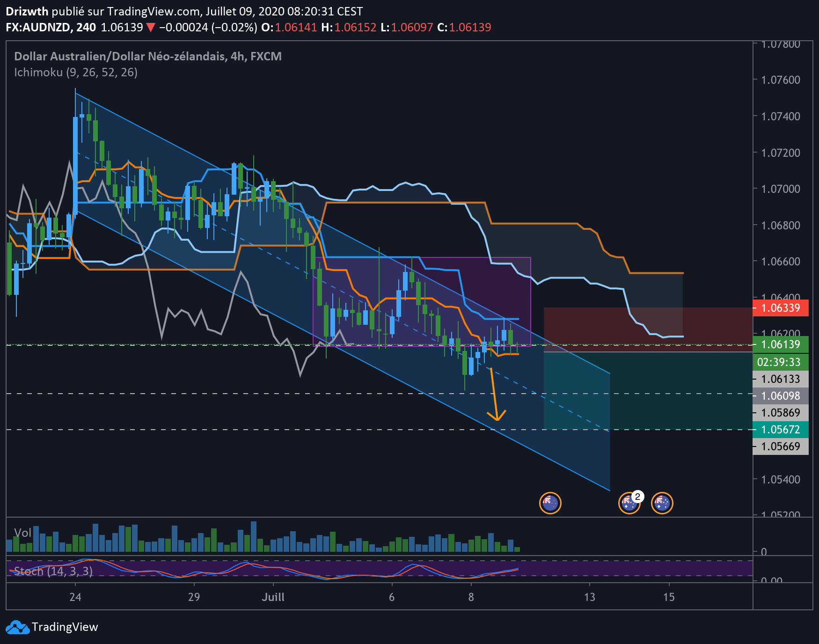Viewport: 819px width, 644px height.
Task: Click the 1.05669 price label
Action: pyautogui.click(x=781, y=446)
